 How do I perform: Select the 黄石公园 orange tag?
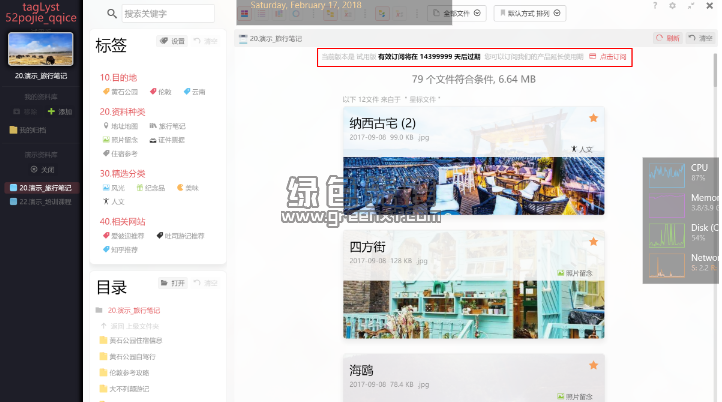coord(120,92)
